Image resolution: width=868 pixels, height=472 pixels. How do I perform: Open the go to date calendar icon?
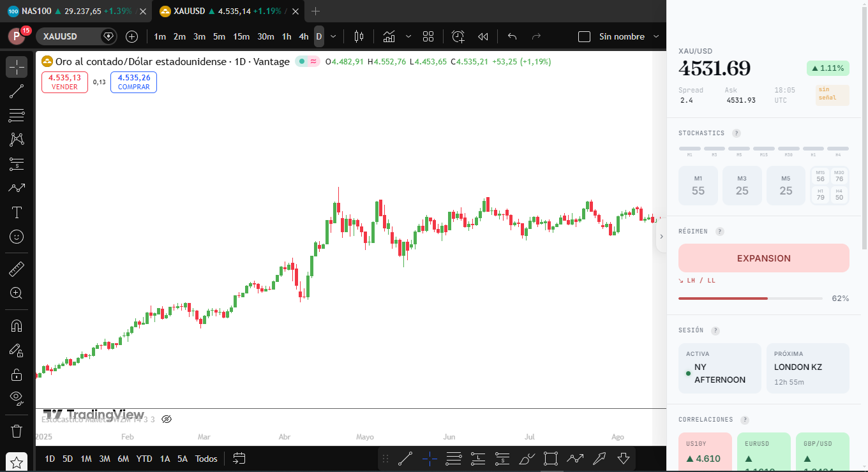(x=239, y=459)
